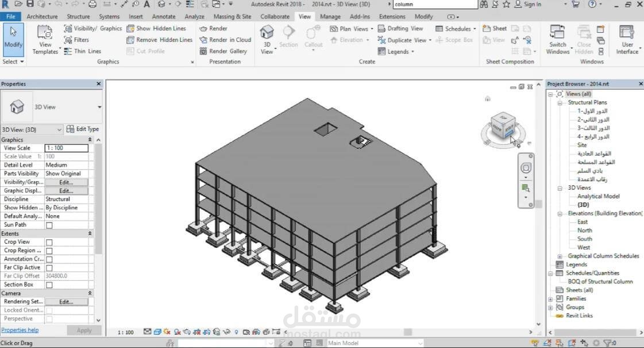The width and height of the screenshot is (644, 348).
Task: Enable the Section Box checkbox
Action: [49, 285]
